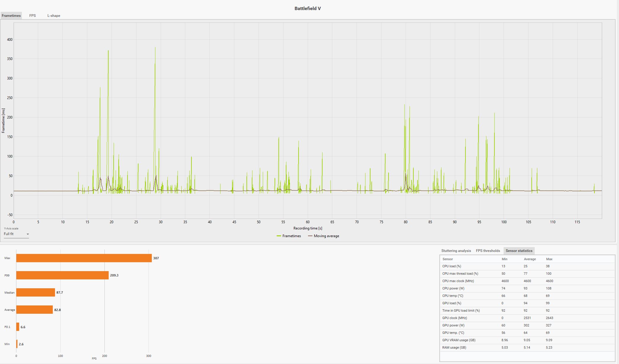This screenshot has width=619, height=364.
Task: Select the Frametimes tab
Action: [x=11, y=16]
